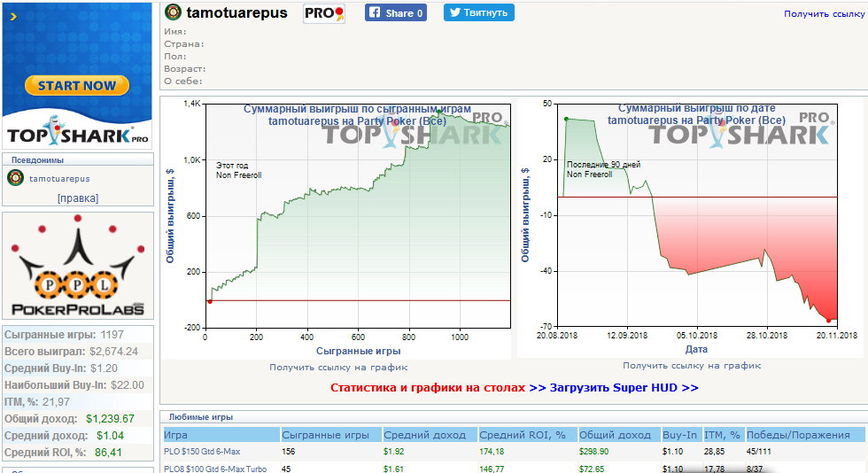868x473 pixels.
Task: Sort by Сыгранные игры column header
Action: [x=331, y=435]
